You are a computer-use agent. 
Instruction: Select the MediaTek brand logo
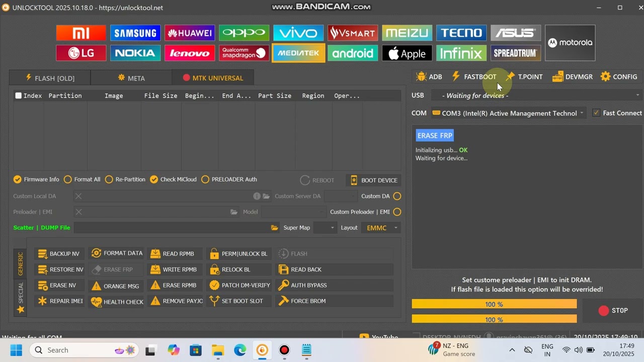298,53
